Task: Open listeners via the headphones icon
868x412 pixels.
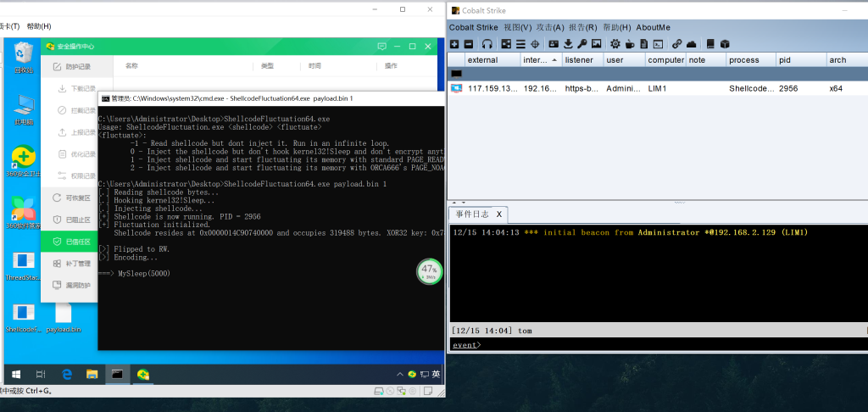Action: click(x=487, y=44)
